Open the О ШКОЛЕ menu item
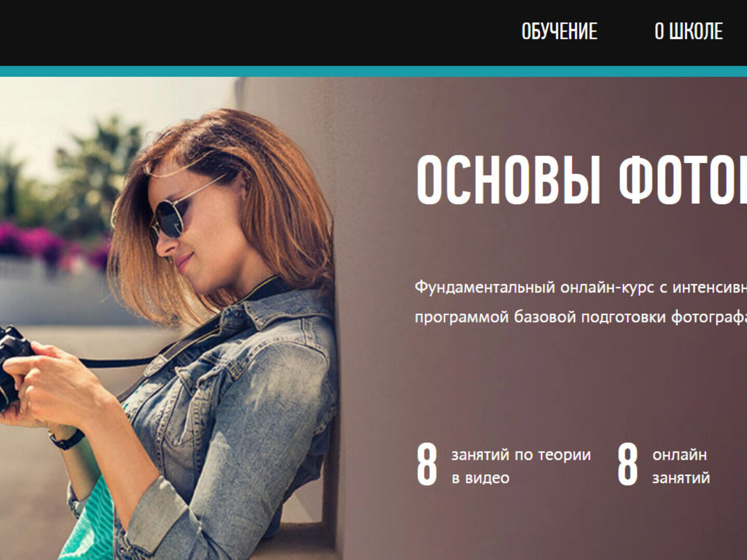 click(x=688, y=32)
